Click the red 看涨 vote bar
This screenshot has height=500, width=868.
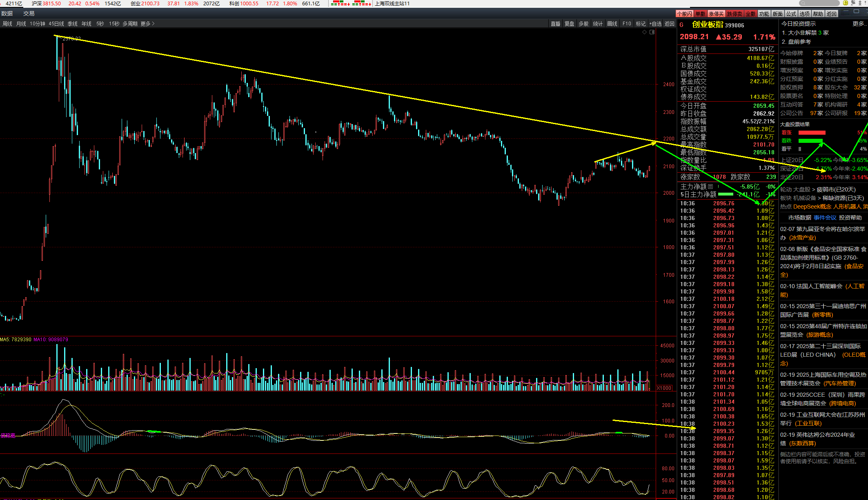pos(812,133)
